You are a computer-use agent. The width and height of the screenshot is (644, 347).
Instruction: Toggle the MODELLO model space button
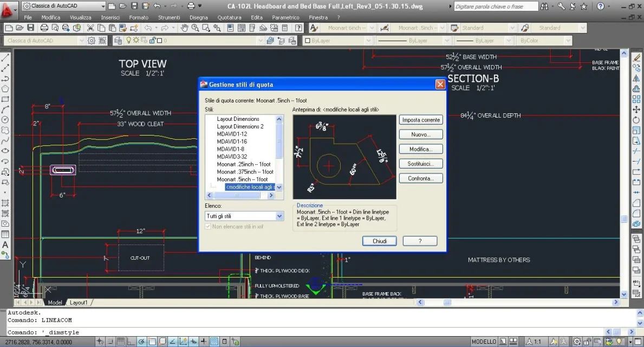(x=484, y=341)
